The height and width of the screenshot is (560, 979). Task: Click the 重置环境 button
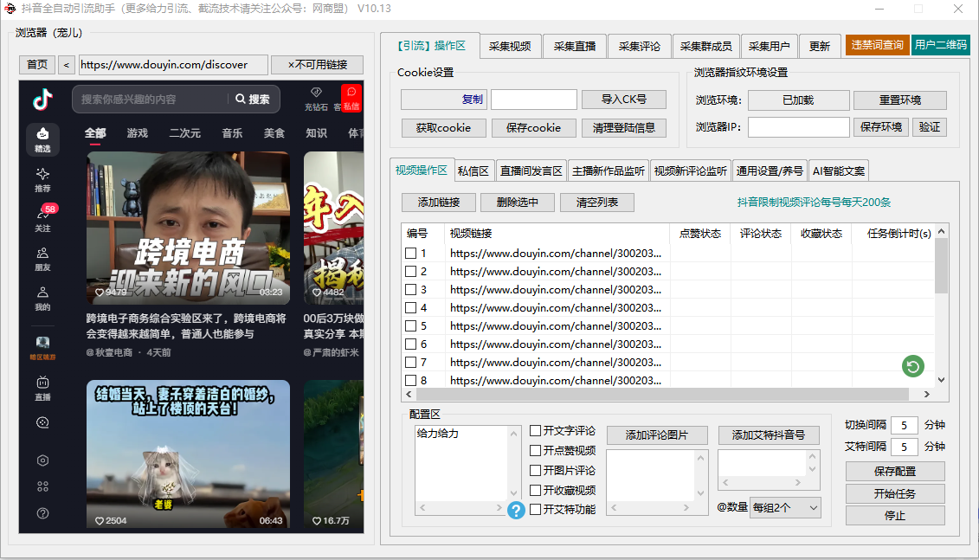pyautogui.click(x=899, y=100)
